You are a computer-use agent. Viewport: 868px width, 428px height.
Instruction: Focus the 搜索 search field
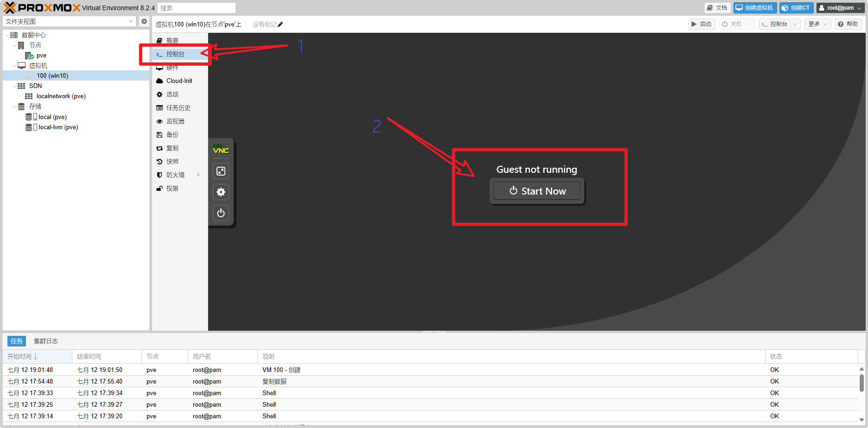(197, 8)
